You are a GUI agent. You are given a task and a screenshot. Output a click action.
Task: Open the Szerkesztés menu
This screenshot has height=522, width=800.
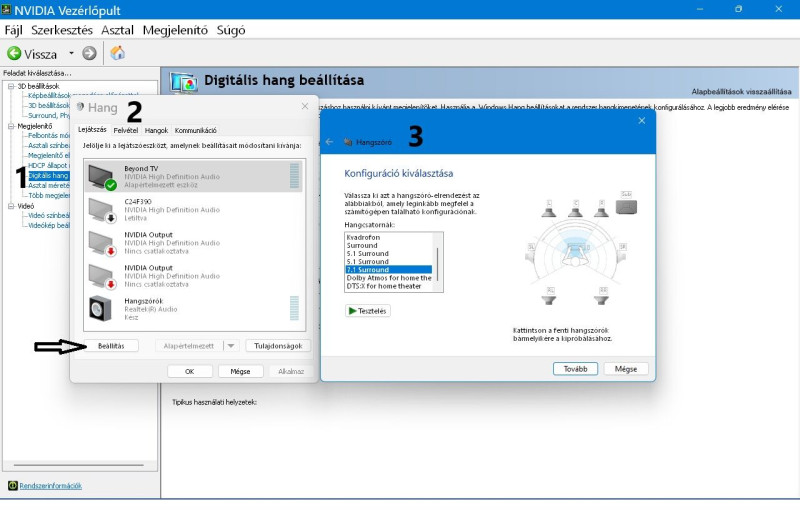(62, 30)
